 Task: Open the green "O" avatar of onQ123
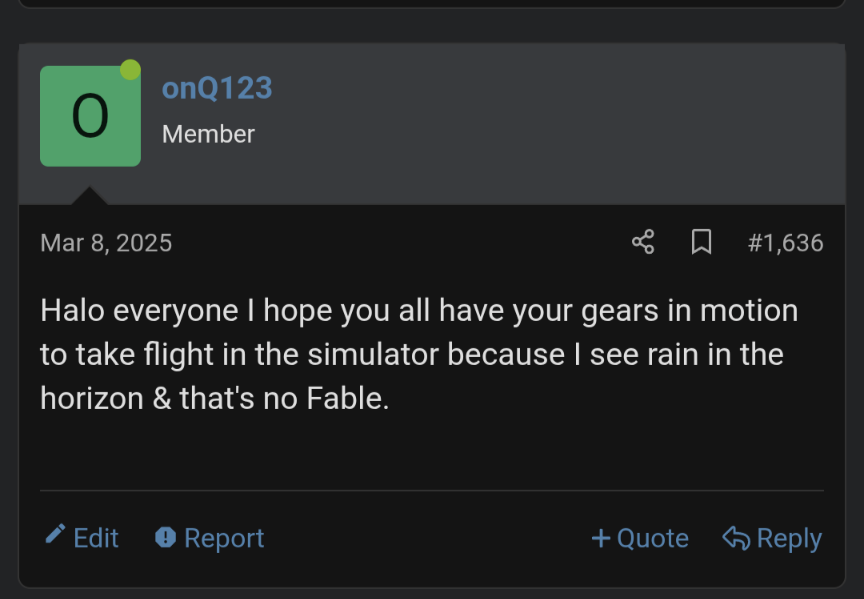point(90,116)
